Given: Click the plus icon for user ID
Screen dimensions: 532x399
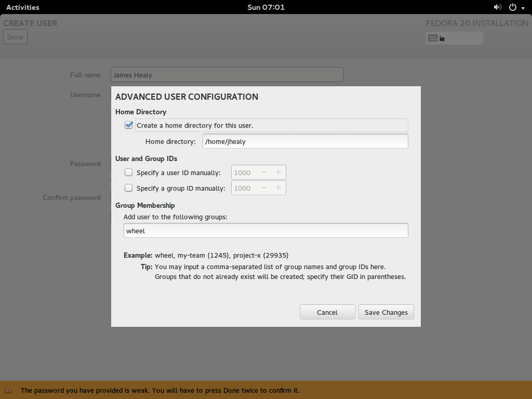Looking at the screenshot, I should (278, 172).
